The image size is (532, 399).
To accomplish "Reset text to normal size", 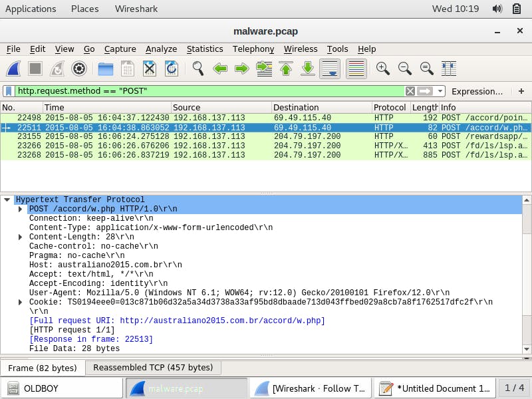I will coord(426,68).
